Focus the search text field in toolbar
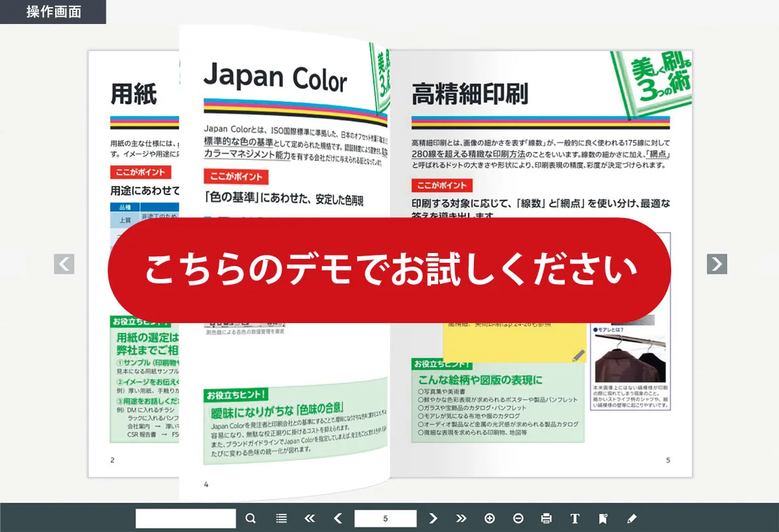Screen dimensions: 779x532 click(x=186, y=518)
